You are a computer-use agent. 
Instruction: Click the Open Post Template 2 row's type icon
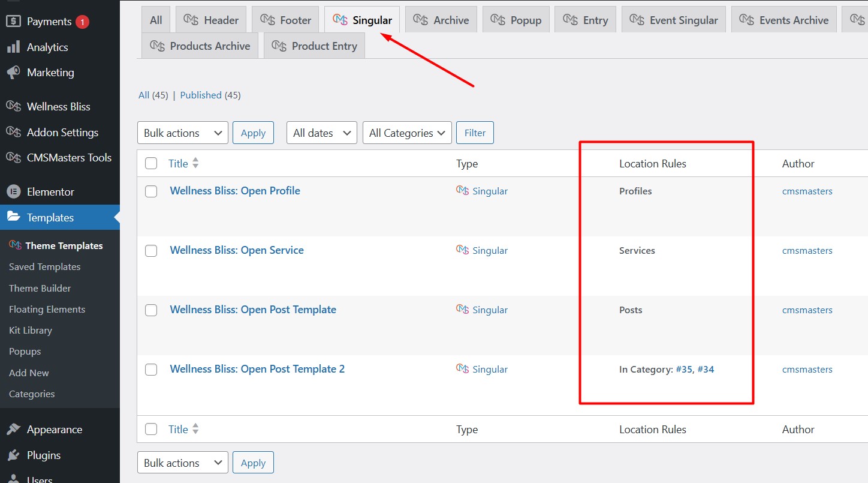(462, 369)
